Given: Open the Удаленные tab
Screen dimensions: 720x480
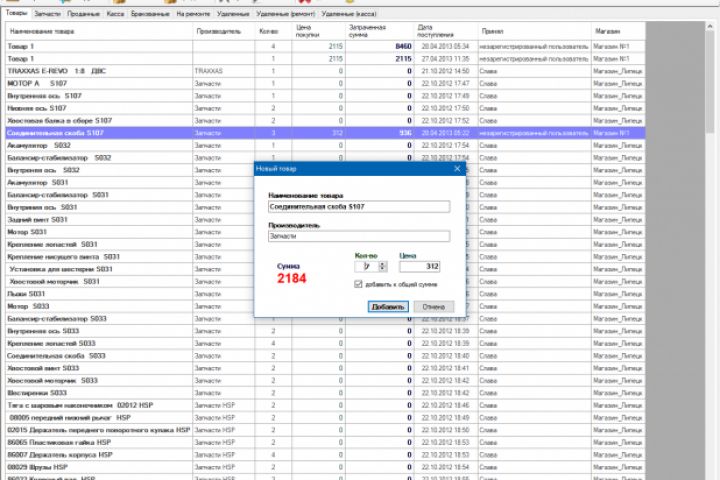Looking at the screenshot, I should coord(233,14).
